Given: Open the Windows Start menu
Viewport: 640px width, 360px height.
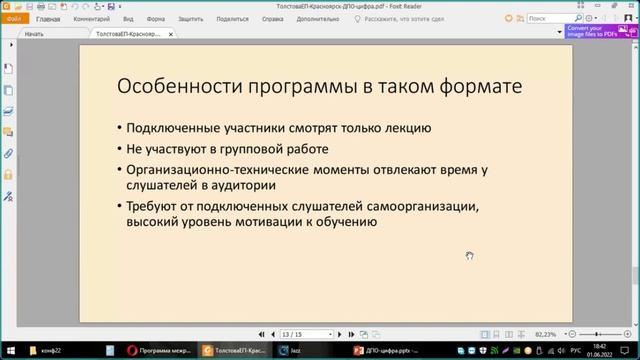Looking at the screenshot, I should 11,351.
